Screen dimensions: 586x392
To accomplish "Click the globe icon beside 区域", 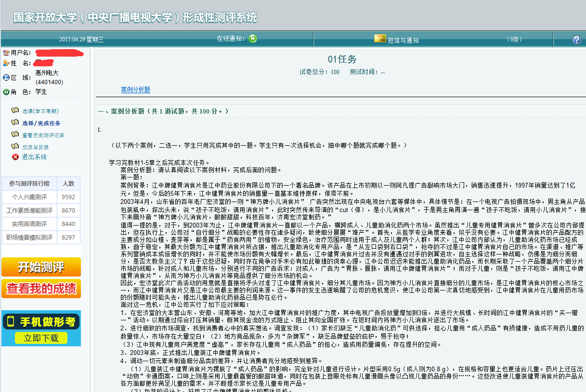I will (6, 77).
